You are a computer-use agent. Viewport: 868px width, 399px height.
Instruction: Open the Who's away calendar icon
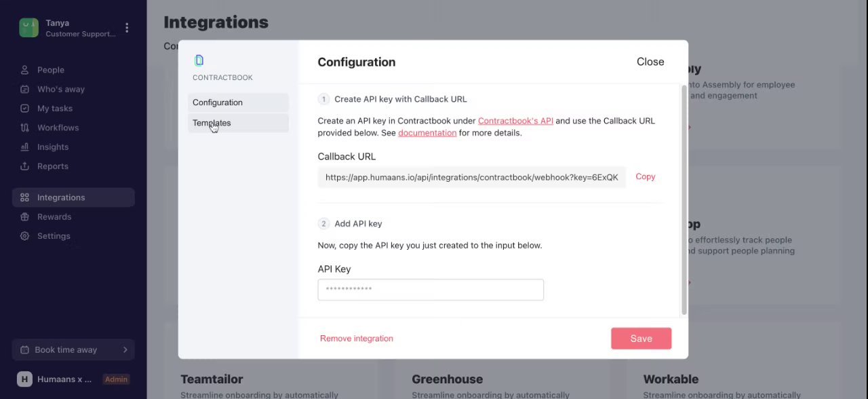tap(25, 89)
